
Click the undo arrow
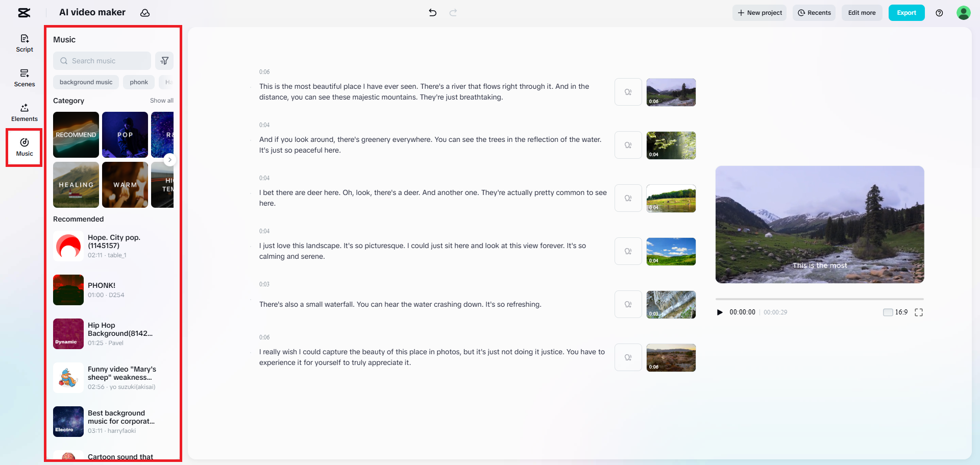(432, 13)
